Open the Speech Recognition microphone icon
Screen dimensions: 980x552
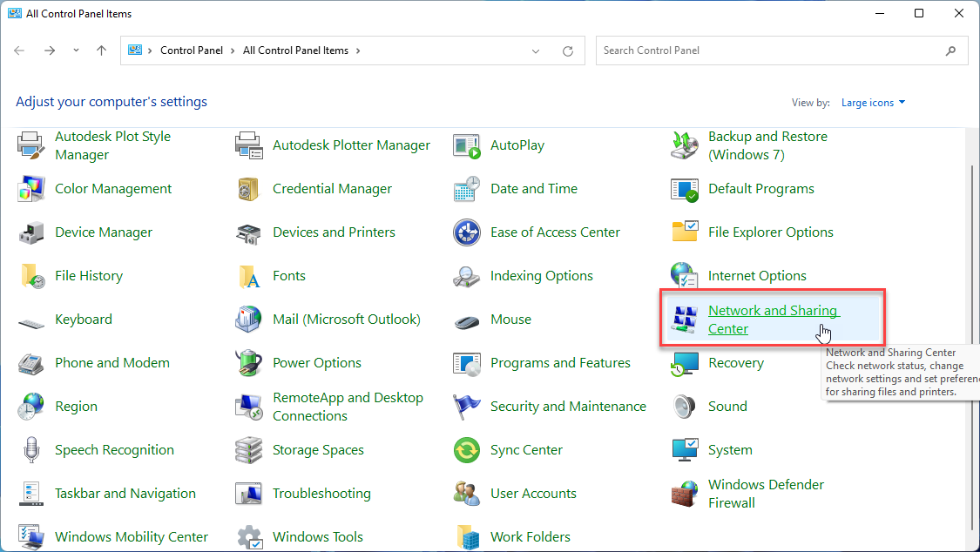coord(30,449)
